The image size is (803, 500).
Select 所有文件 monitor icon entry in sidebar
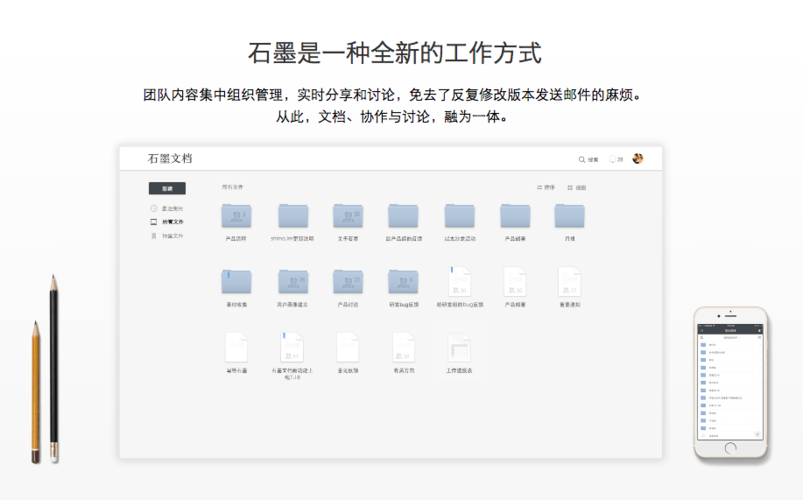pyautogui.click(x=167, y=222)
